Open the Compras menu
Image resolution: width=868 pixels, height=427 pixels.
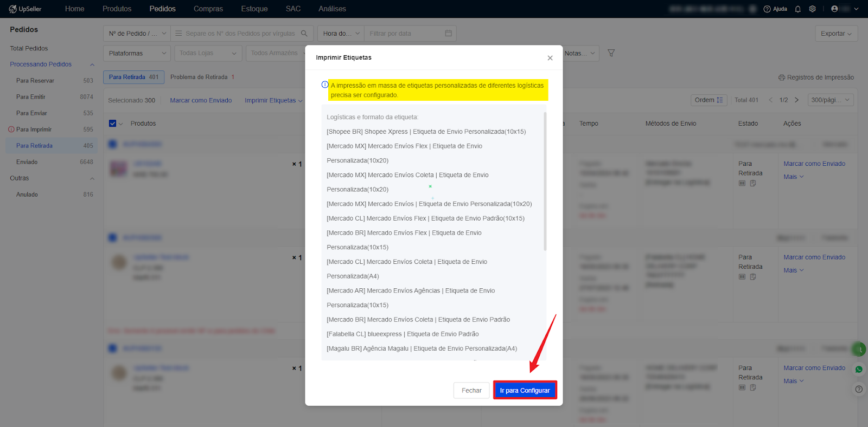pyautogui.click(x=208, y=9)
